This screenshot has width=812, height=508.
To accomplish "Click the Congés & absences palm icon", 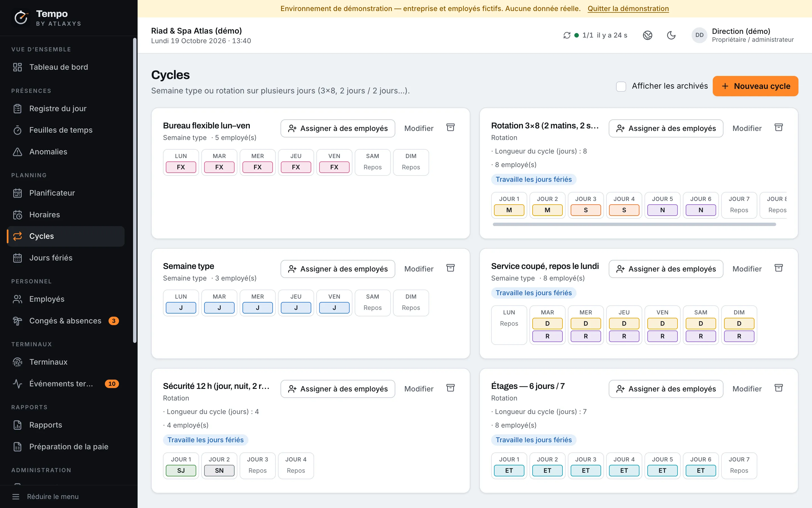I will coord(17,321).
